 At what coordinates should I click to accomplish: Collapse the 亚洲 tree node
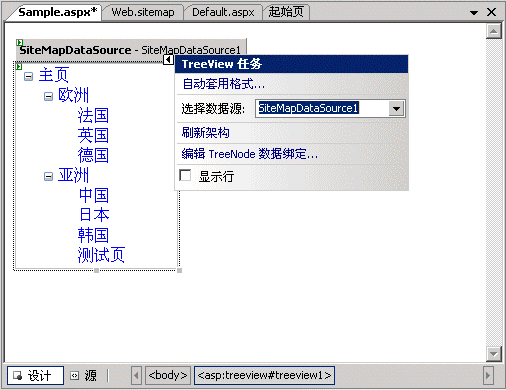(48, 176)
